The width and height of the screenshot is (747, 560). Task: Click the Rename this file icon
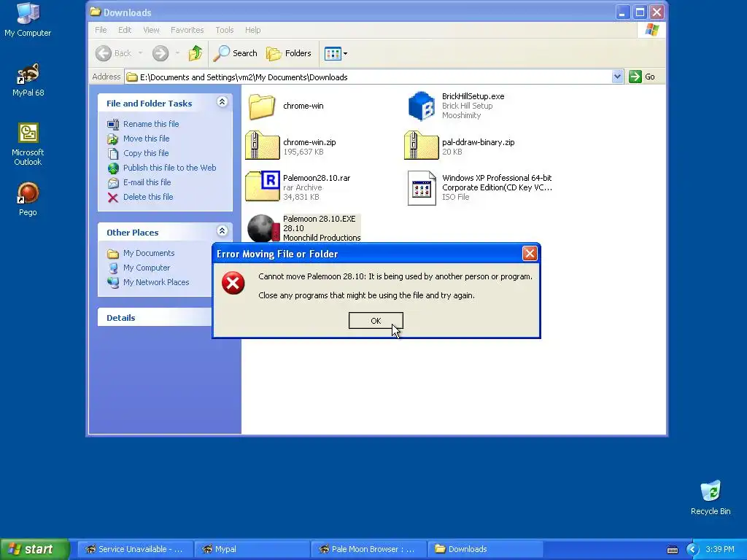click(x=113, y=124)
